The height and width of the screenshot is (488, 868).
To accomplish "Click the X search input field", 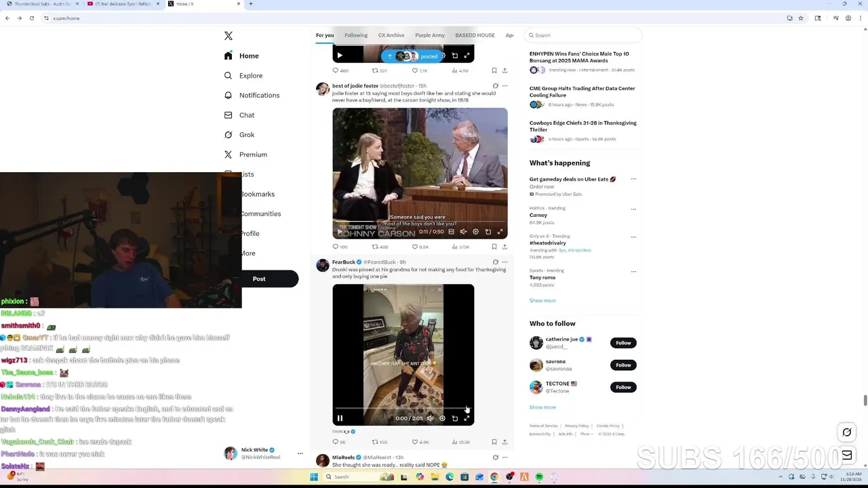I will point(584,35).
